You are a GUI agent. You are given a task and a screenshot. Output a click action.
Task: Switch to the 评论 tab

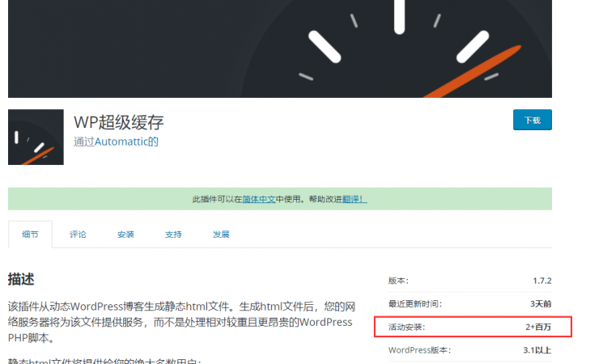pyautogui.click(x=78, y=235)
